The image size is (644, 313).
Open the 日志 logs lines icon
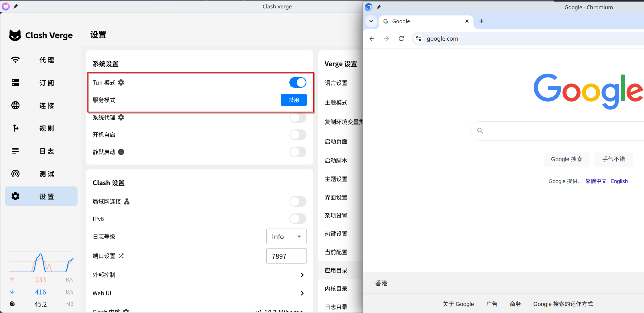15,151
